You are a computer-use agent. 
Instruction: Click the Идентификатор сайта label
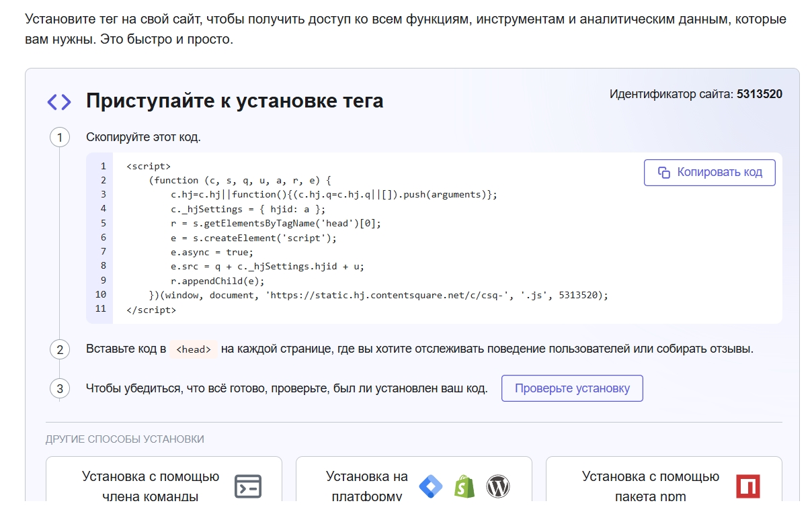672,94
